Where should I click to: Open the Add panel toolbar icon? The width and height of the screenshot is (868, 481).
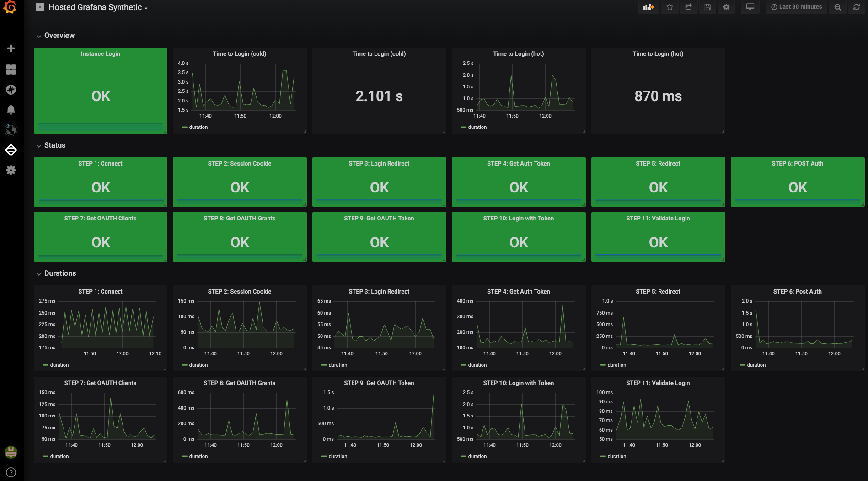click(648, 7)
